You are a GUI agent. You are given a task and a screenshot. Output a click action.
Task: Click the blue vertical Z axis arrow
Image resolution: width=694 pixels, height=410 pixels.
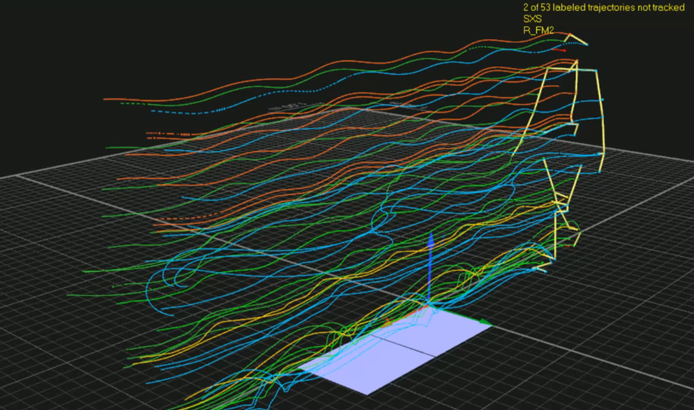[430, 267]
